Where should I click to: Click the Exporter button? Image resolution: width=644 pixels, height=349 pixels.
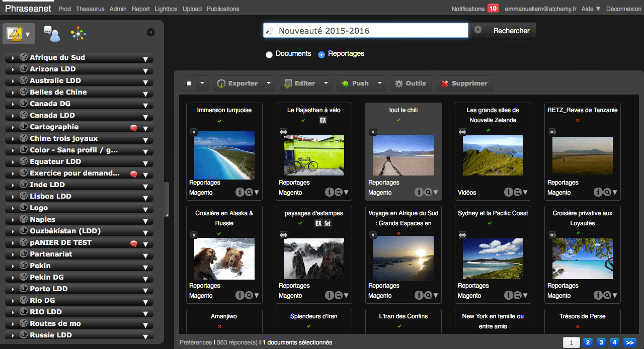click(x=238, y=83)
